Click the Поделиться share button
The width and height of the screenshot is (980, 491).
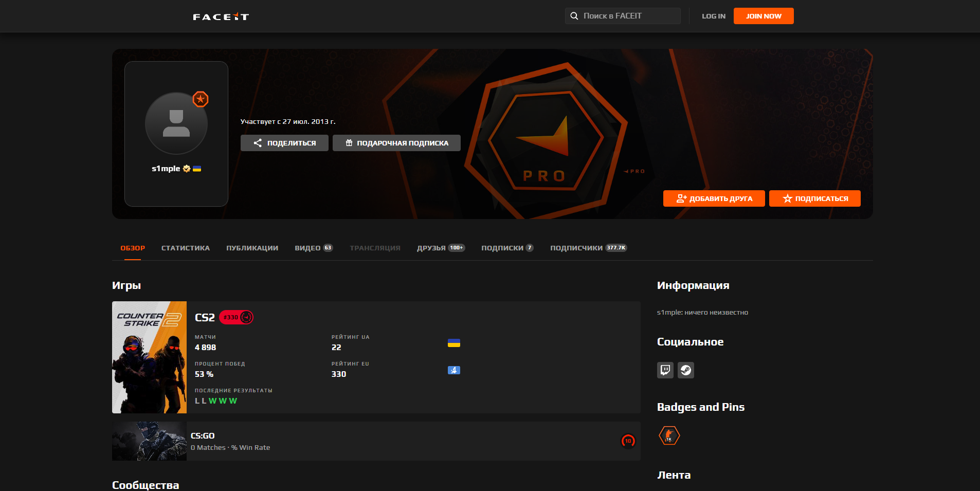pos(284,143)
